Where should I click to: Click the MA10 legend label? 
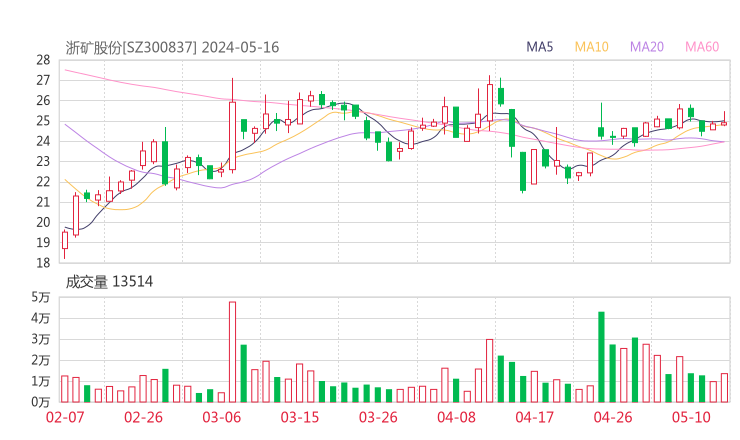[x=591, y=47]
